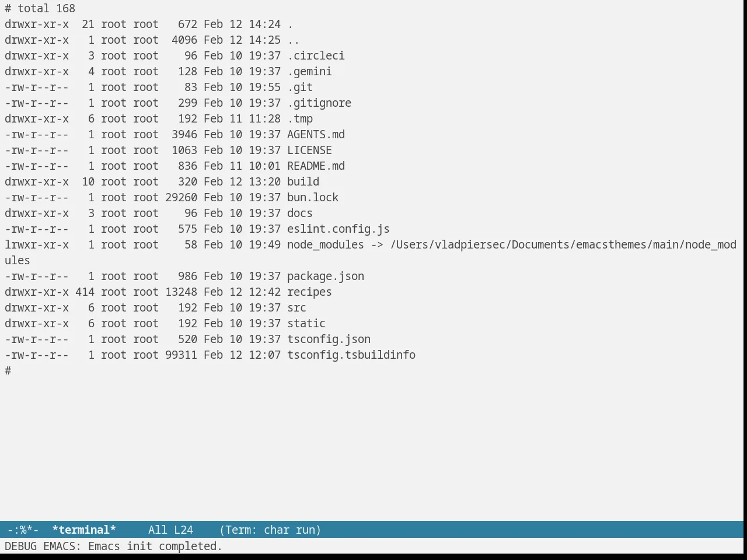The width and height of the screenshot is (747, 560).
Task: Click the .tmp directory name
Action: tap(300, 118)
